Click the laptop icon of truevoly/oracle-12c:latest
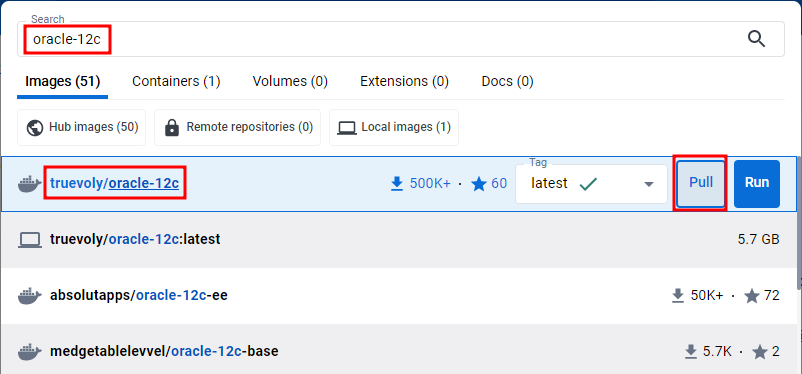The width and height of the screenshot is (802, 374). pyautogui.click(x=29, y=240)
